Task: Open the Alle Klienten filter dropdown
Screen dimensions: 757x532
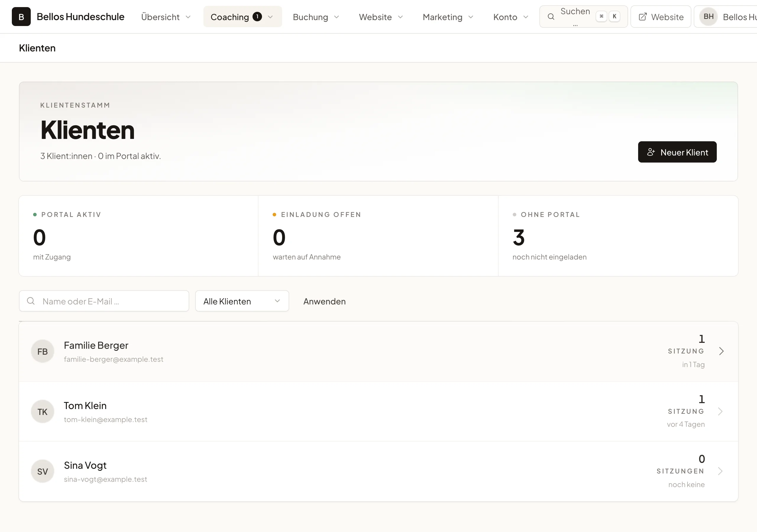Action: tap(242, 301)
